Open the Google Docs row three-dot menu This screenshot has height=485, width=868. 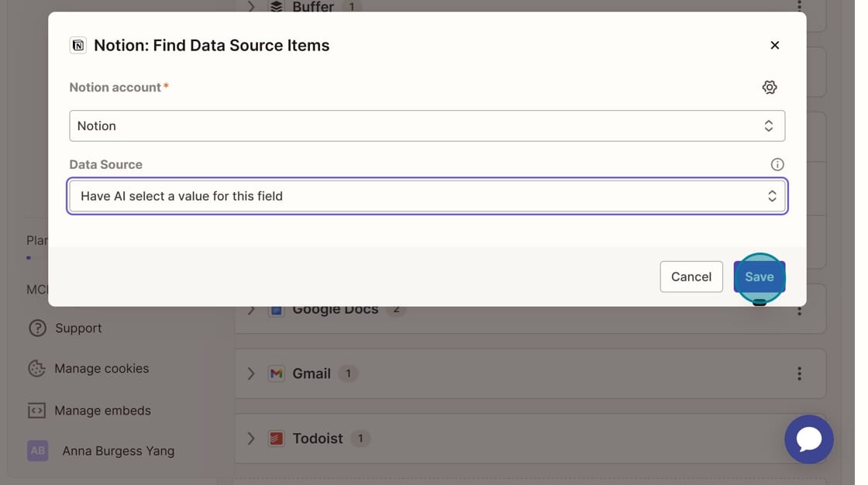(799, 311)
